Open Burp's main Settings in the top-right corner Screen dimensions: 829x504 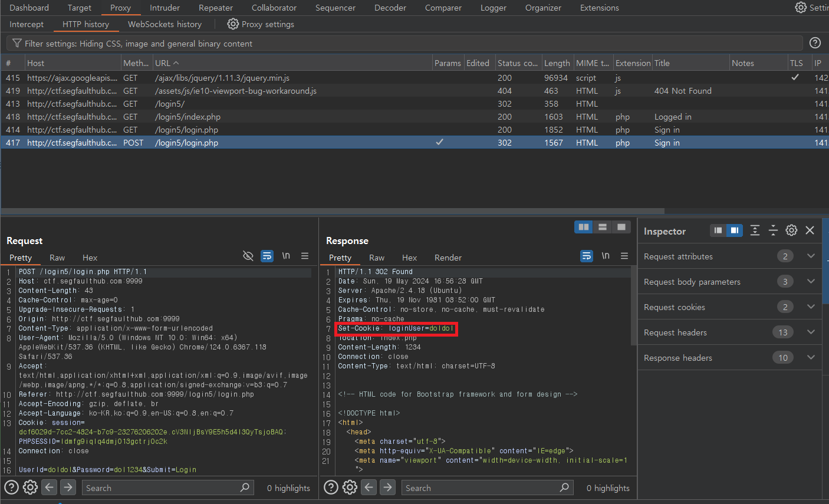[800, 8]
